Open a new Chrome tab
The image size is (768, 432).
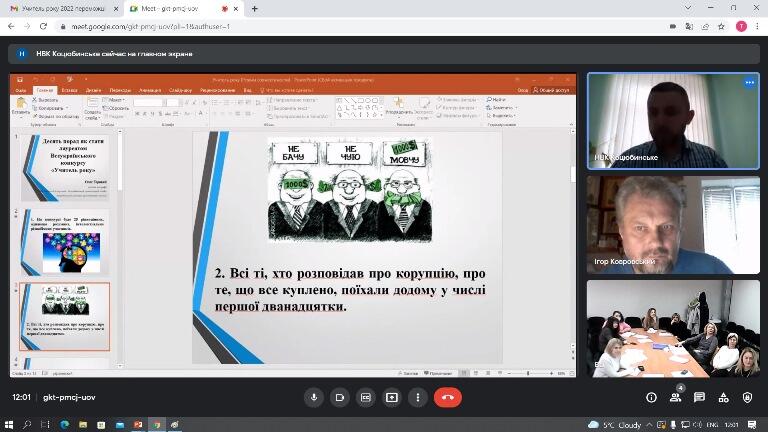coord(255,9)
